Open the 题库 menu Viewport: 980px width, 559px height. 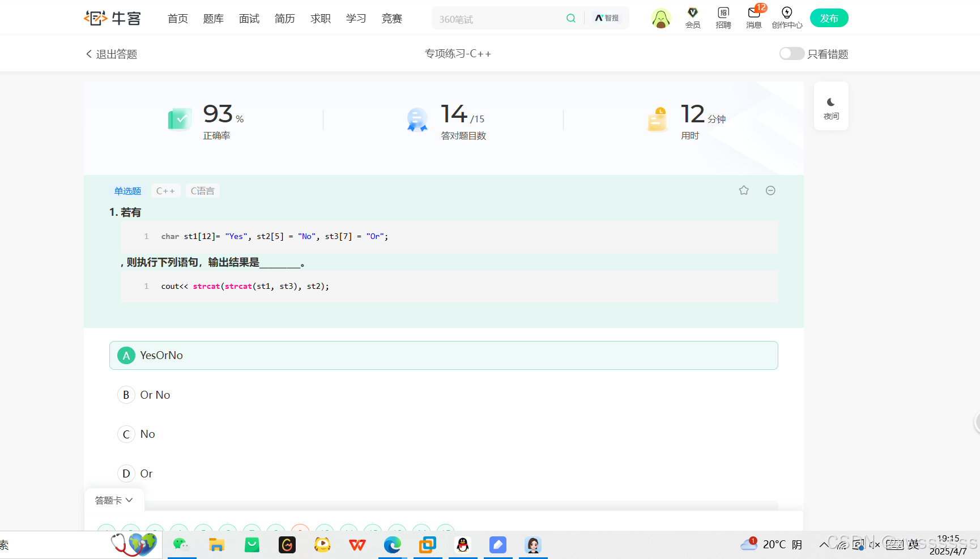point(214,19)
